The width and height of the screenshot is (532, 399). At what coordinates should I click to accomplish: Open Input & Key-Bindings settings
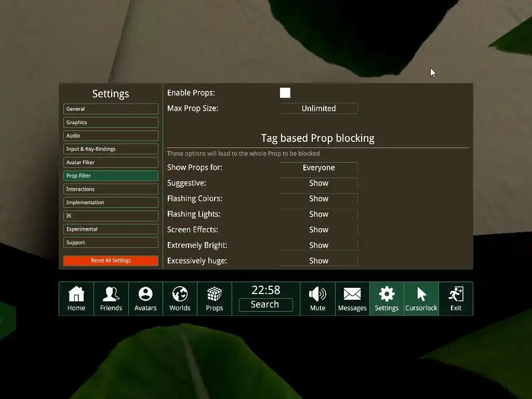111,149
